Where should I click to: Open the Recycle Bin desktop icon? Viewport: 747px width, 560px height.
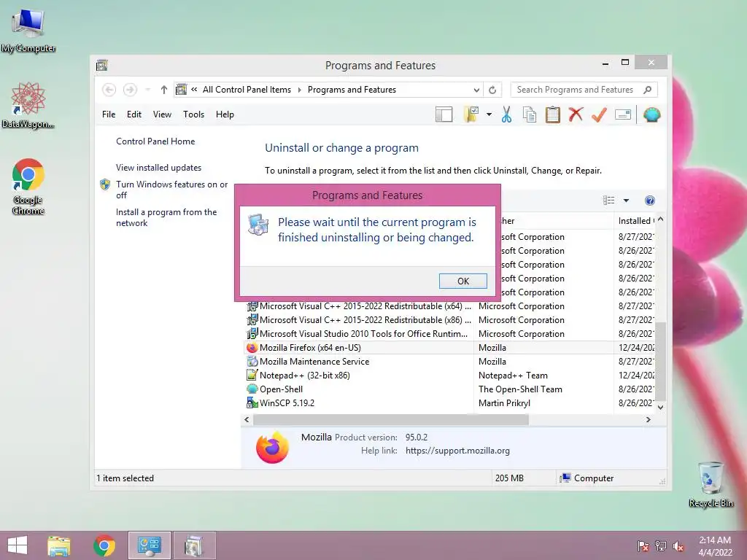coord(711,484)
